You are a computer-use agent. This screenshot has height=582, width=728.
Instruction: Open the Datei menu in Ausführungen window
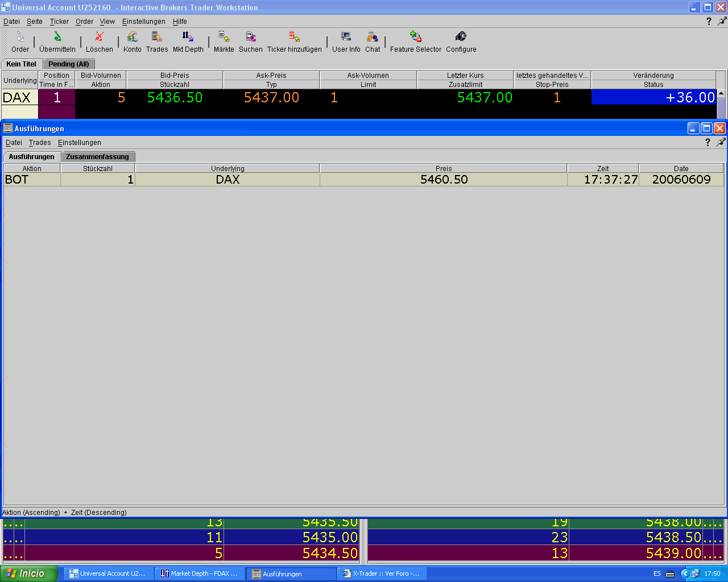(14, 143)
